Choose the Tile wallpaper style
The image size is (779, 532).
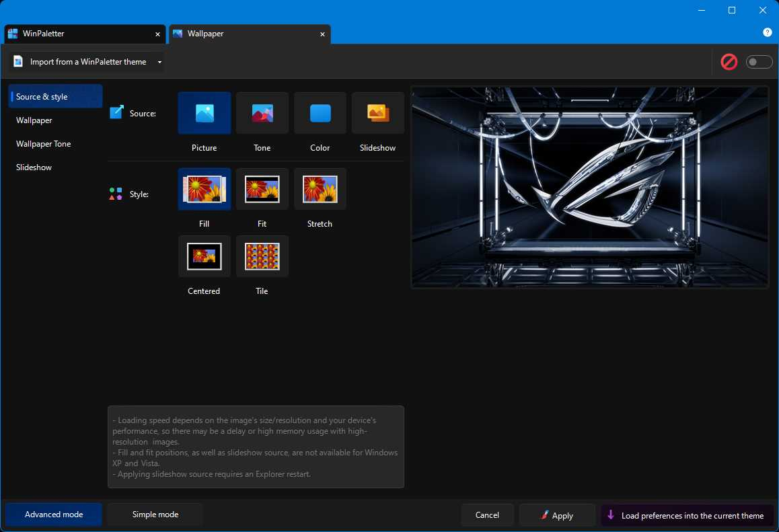(262, 256)
